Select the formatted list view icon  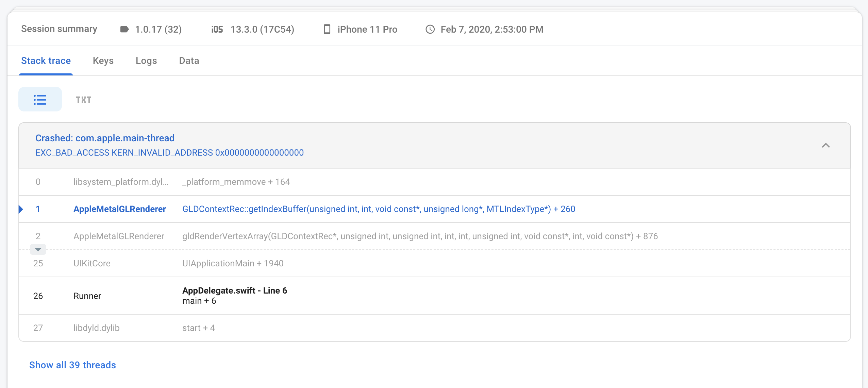tap(40, 99)
